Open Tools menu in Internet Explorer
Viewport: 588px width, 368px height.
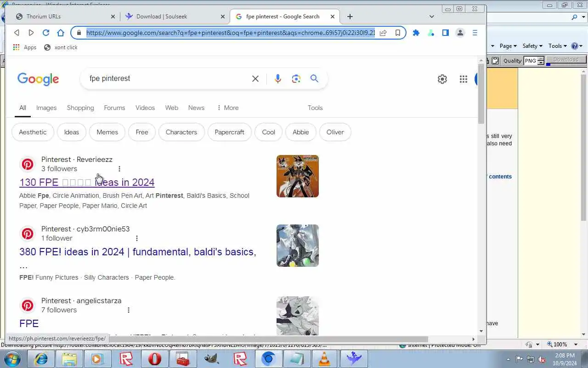click(558, 46)
